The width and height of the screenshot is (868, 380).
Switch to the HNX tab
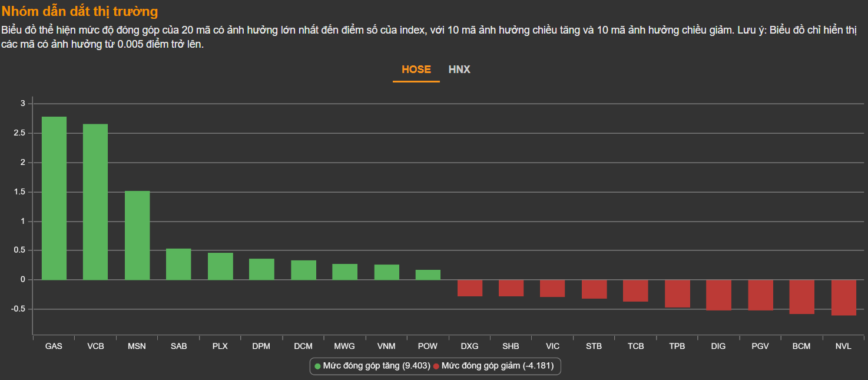(x=459, y=70)
